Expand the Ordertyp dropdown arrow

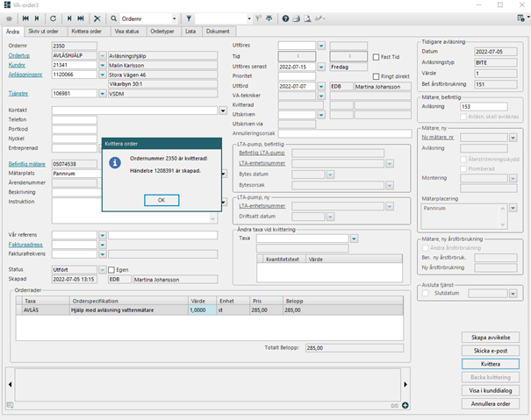tap(103, 55)
